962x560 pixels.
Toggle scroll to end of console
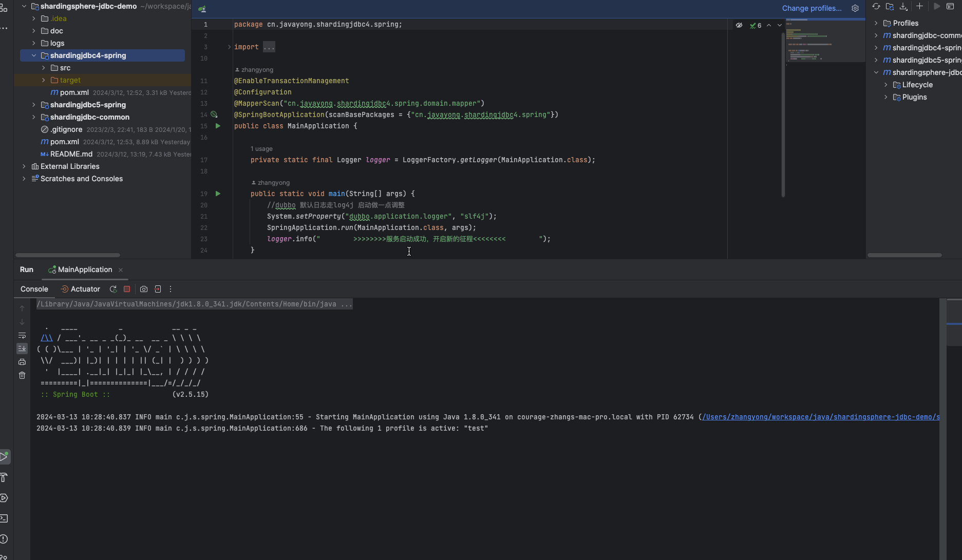coord(22,349)
